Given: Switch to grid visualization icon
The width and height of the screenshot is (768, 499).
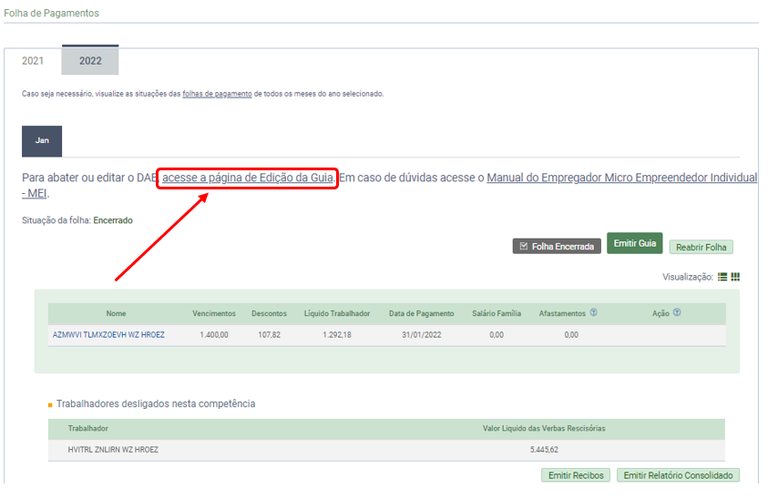Looking at the screenshot, I should (x=735, y=277).
